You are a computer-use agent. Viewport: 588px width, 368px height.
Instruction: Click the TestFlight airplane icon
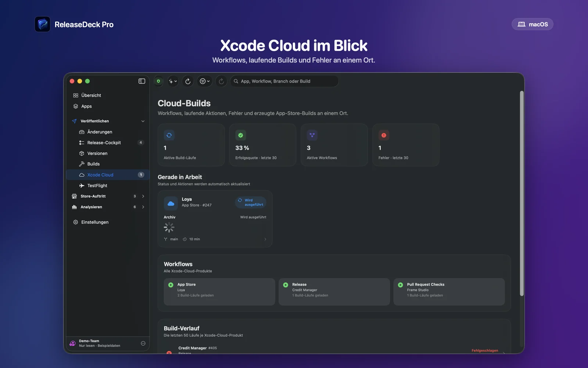click(x=82, y=185)
